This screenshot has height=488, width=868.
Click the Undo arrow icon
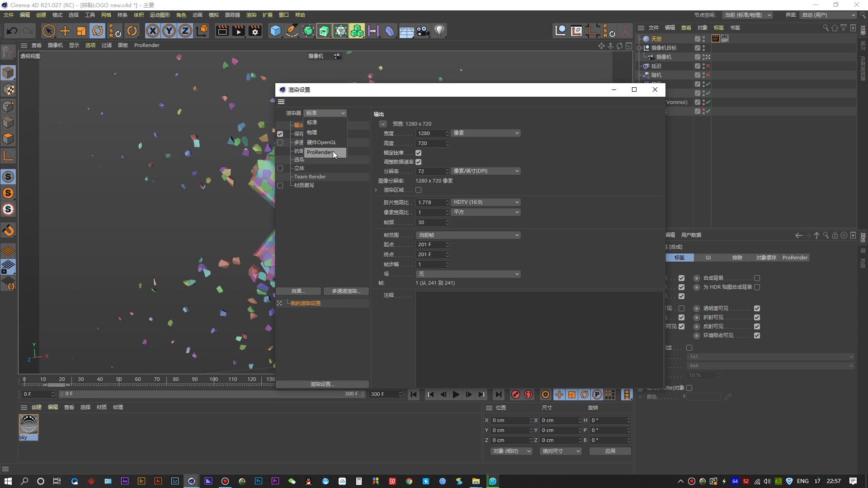[12, 31]
